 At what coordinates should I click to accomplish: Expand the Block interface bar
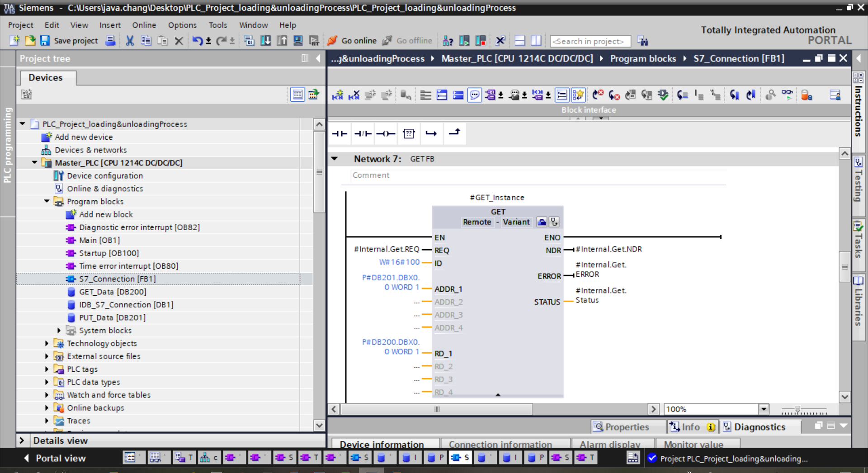click(601, 118)
